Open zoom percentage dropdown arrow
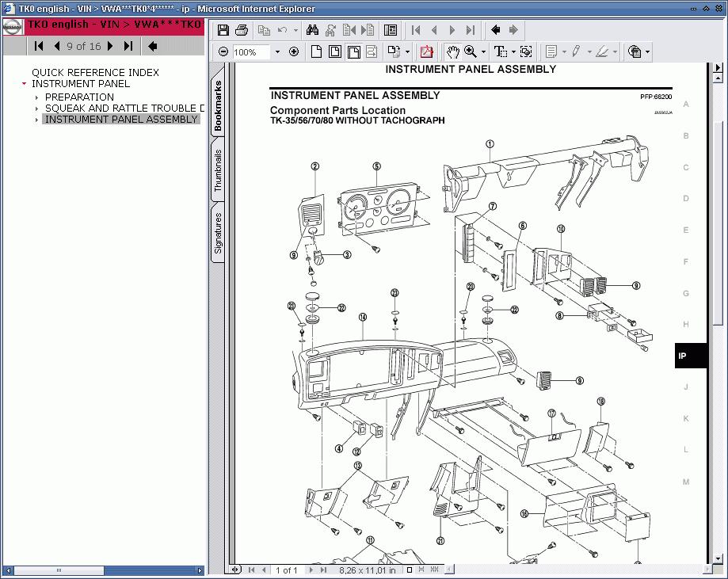The width and height of the screenshot is (728, 579). 277,52
